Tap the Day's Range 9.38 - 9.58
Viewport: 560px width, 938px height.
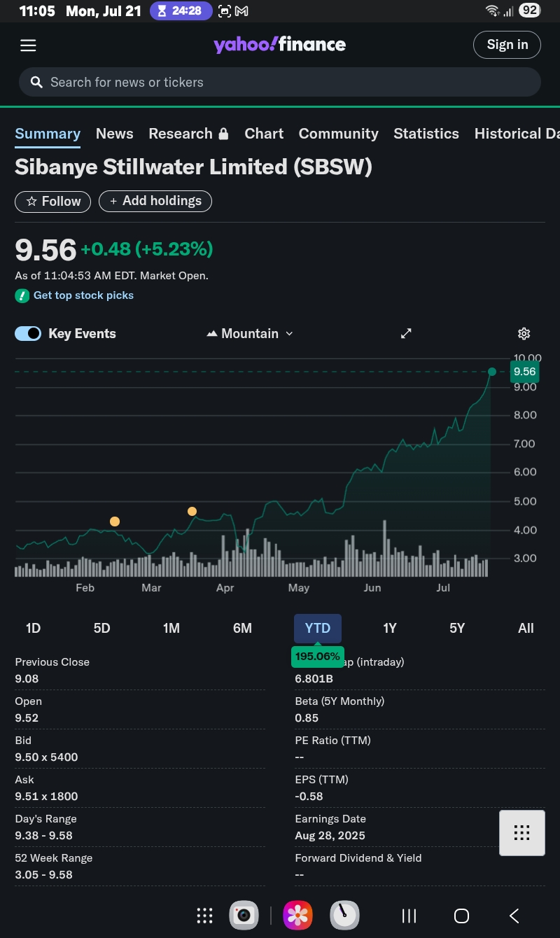point(44,836)
